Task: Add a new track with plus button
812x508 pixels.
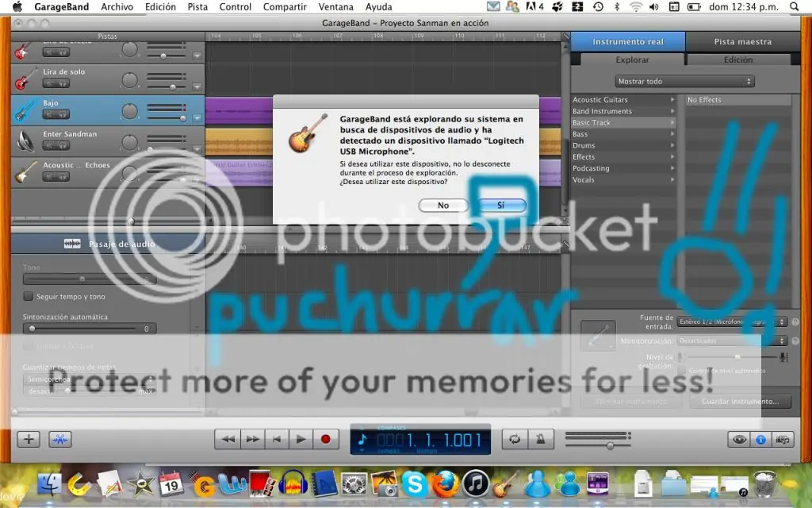Action: [x=29, y=439]
